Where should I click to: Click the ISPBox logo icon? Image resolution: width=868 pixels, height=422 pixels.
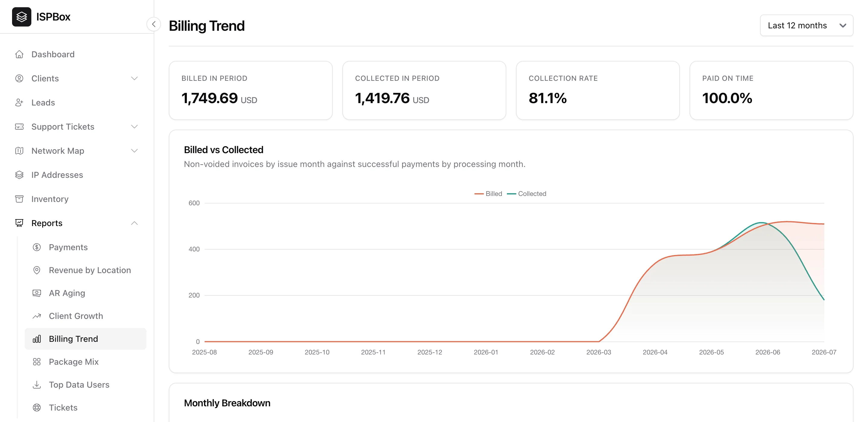tap(22, 17)
